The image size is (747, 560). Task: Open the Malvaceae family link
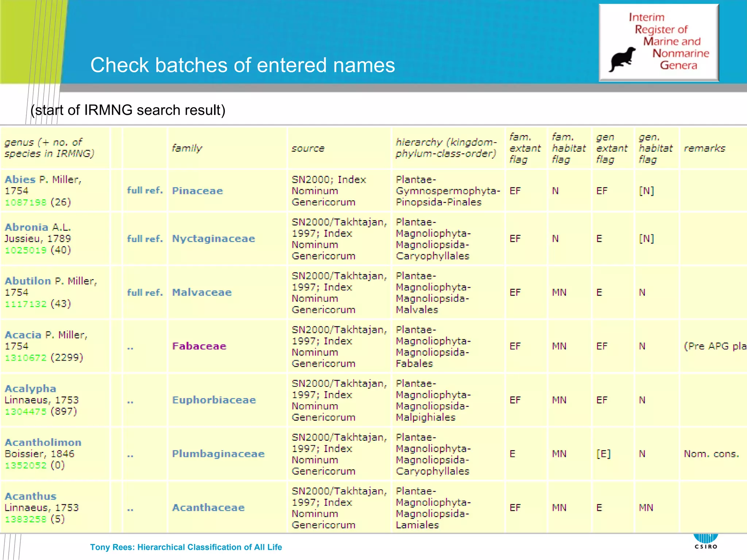(202, 292)
